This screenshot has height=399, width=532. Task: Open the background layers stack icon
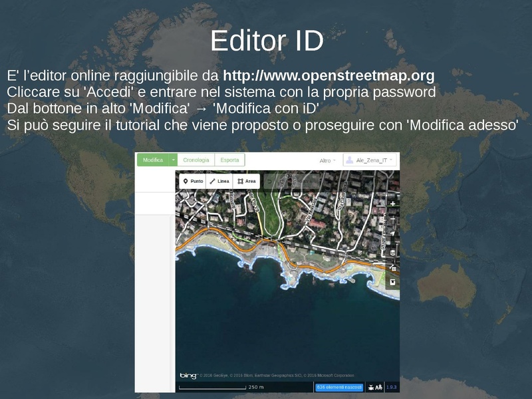pyautogui.click(x=393, y=253)
